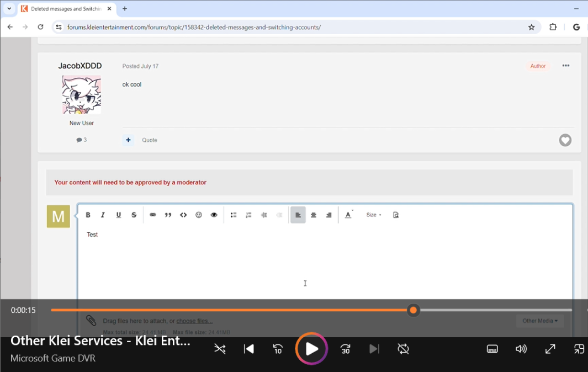Screen dimensions: 588x372
Task: Open the Size dropdown in the editor
Action: click(x=374, y=215)
